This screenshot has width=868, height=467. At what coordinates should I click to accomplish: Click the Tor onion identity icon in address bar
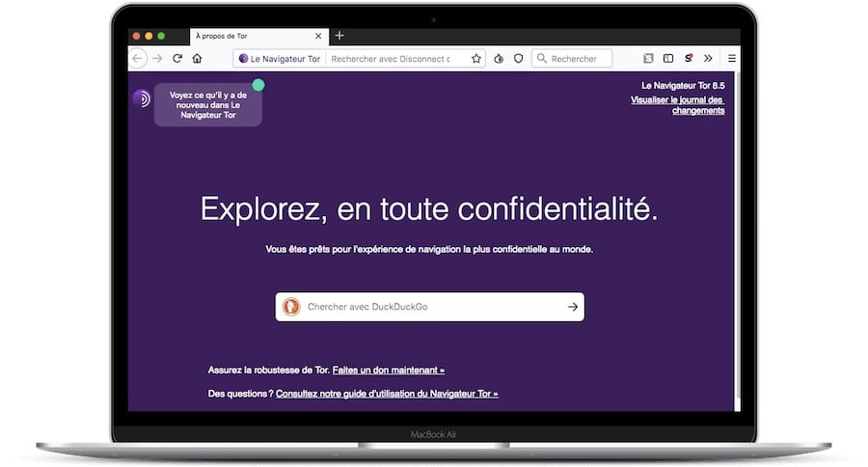click(x=243, y=58)
